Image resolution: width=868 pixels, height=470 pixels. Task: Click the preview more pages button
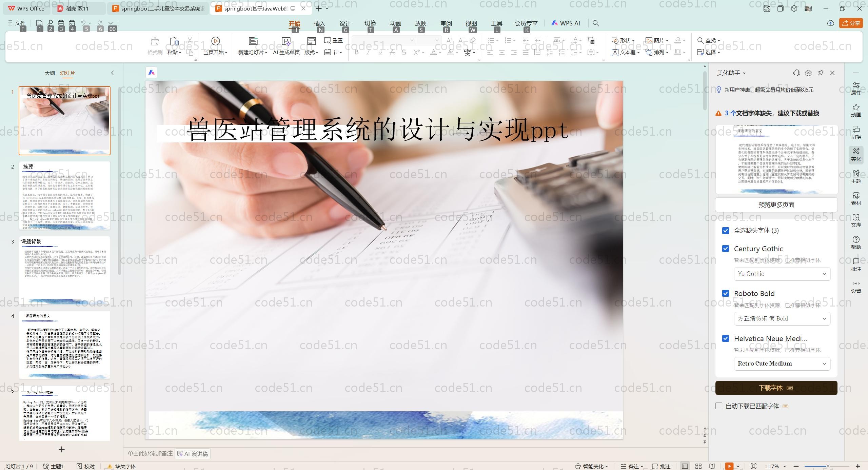point(776,205)
